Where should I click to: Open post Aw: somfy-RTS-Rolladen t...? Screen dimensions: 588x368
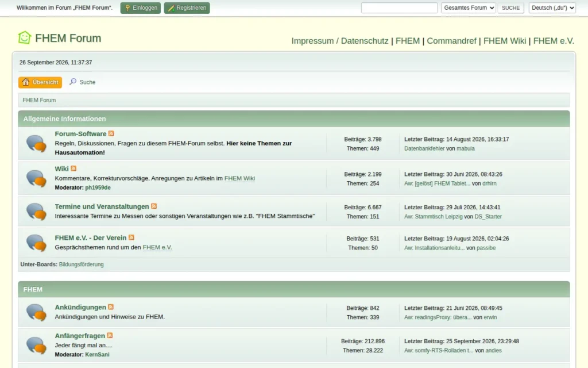coord(439,350)
